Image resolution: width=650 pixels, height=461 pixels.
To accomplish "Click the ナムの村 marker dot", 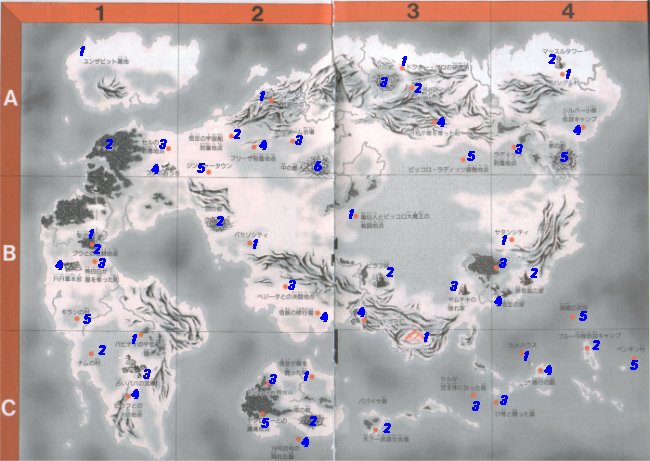I will 91,354.
